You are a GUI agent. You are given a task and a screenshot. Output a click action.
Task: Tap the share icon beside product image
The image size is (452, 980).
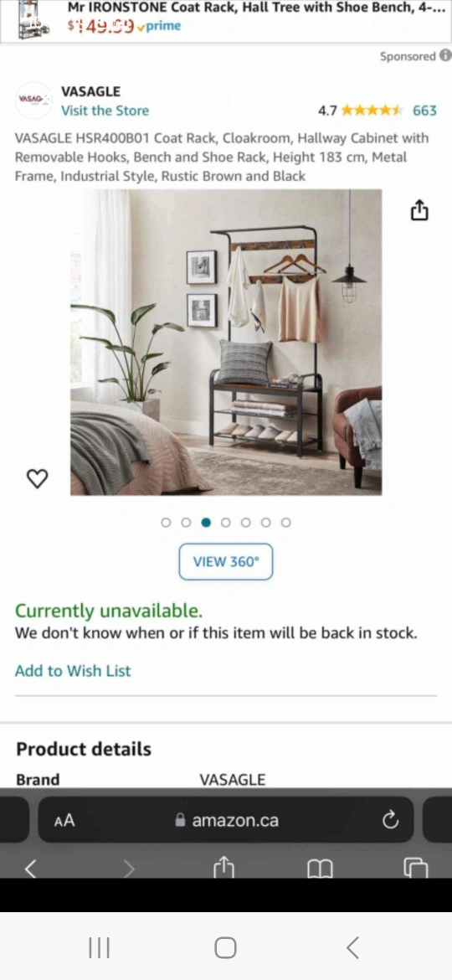pos(419,210)
